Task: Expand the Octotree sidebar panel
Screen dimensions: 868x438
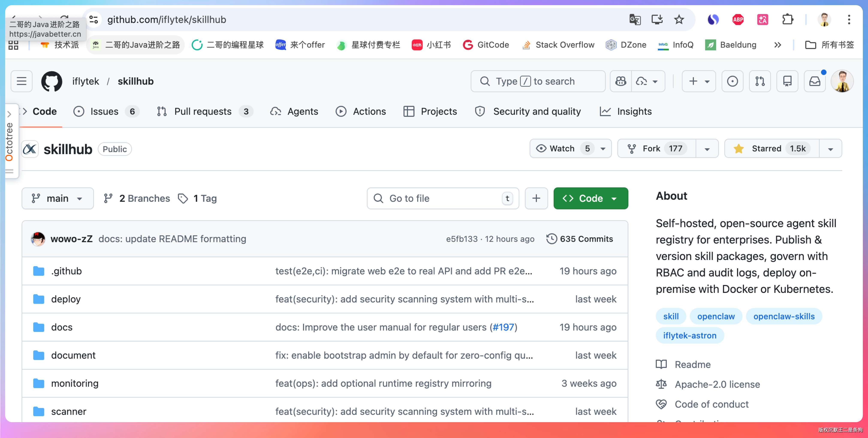Action: click(x=9, y=114)
